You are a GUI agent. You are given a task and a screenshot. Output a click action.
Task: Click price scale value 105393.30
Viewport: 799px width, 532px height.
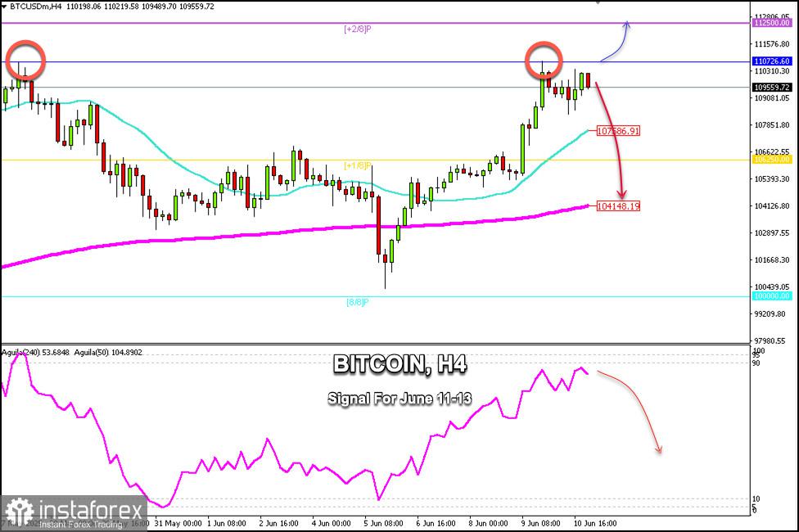(772, 179)
